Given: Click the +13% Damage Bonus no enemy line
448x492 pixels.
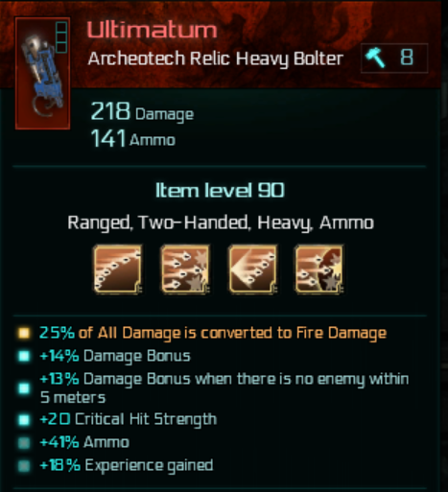Looking at the screenshot, I should pyautogui.click(x=224, y=387).
